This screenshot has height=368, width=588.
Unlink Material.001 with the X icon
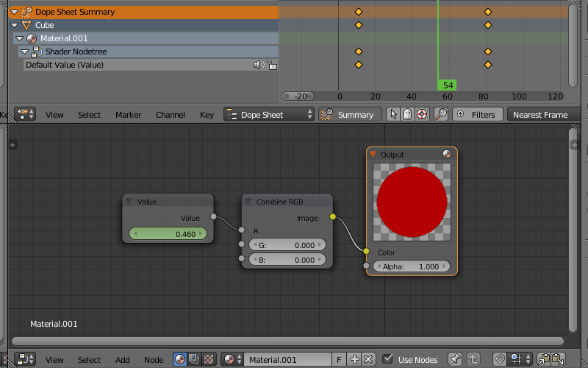click(369, 359)
